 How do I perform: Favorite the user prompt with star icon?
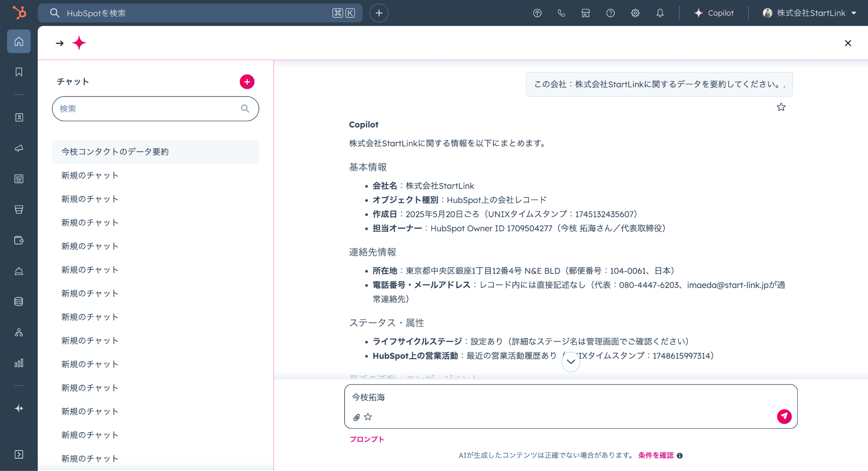coord(781,107)
